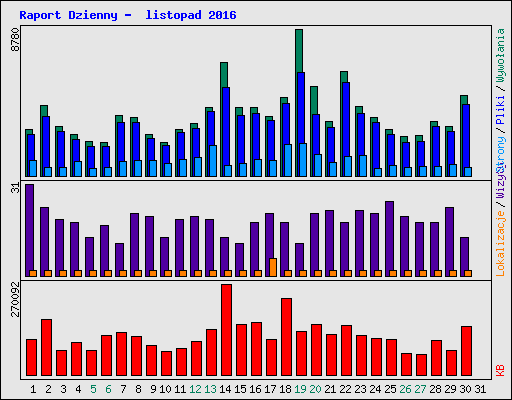Image resolution: width=512 pixels, height=400 pixels.
Task: Click the tall orange bar on day 17
Action: coord(273,267)
